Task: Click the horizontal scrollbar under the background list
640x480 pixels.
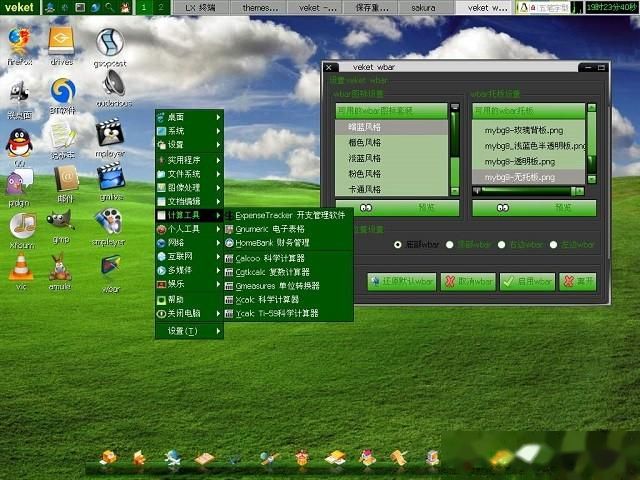Action: [528, 191]
